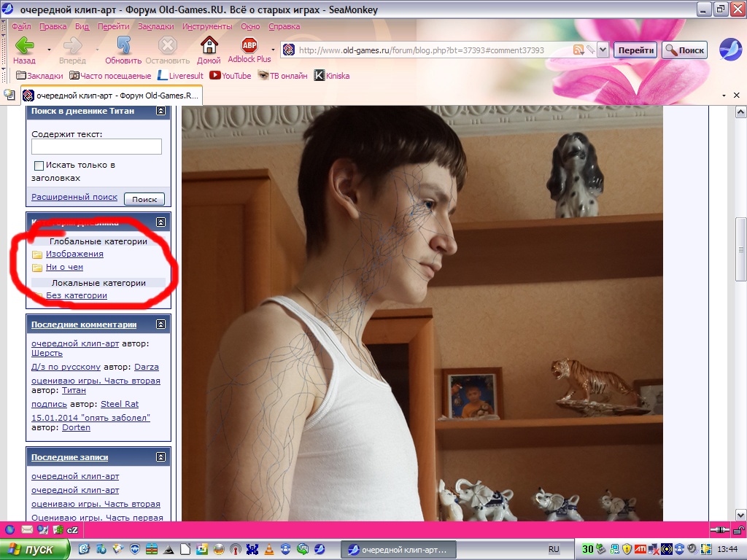Image resolution: width=747 pixels, height=560 pixels.
Task: Open the Инструменты menu
Action: click(x=207, y=26)
